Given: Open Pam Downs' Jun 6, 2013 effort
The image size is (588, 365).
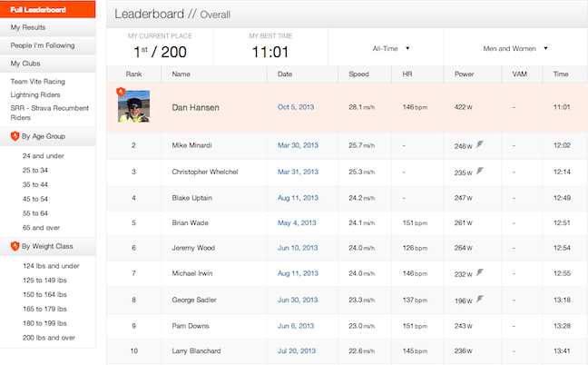Looking at the screenshot, I should pos(296,326).
